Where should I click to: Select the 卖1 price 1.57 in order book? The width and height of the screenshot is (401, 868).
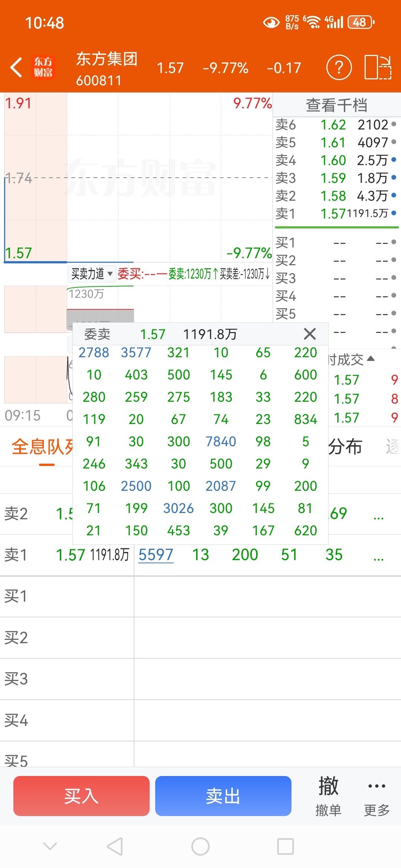click(x=333, y=214)
